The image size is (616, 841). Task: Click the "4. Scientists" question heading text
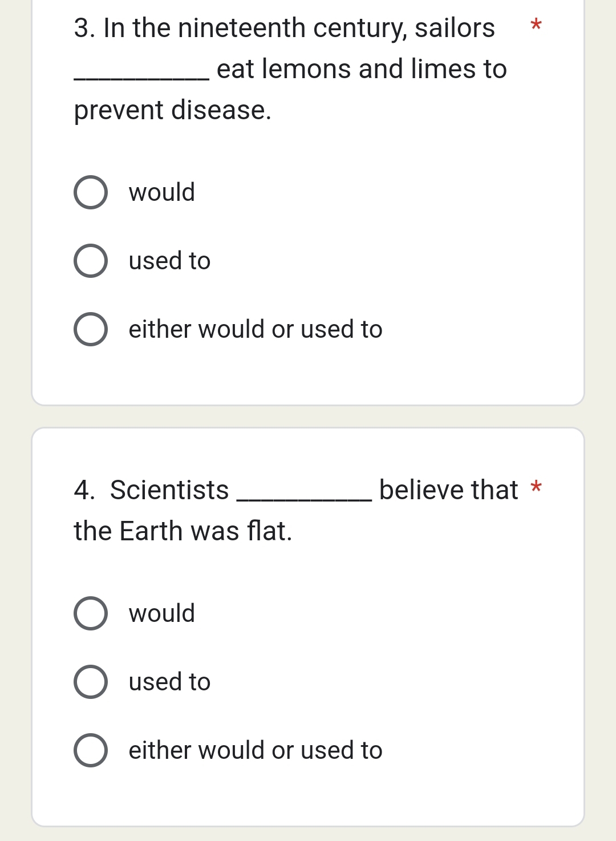152,490
